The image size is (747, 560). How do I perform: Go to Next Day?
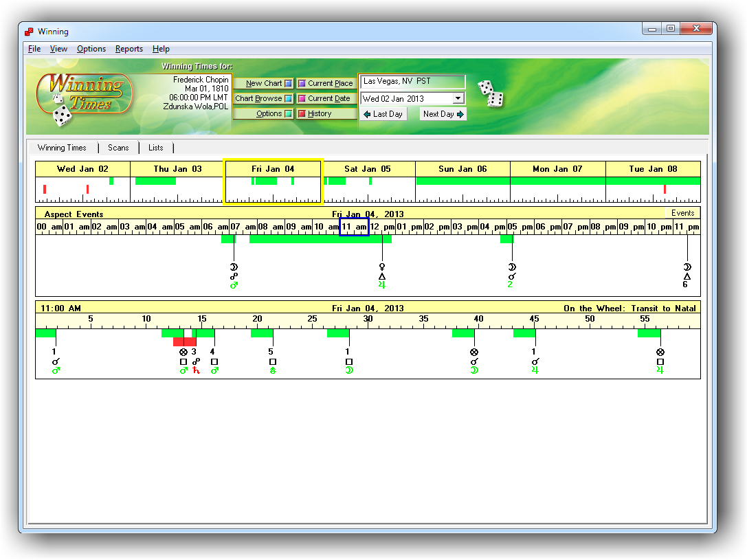pos(443,114)
